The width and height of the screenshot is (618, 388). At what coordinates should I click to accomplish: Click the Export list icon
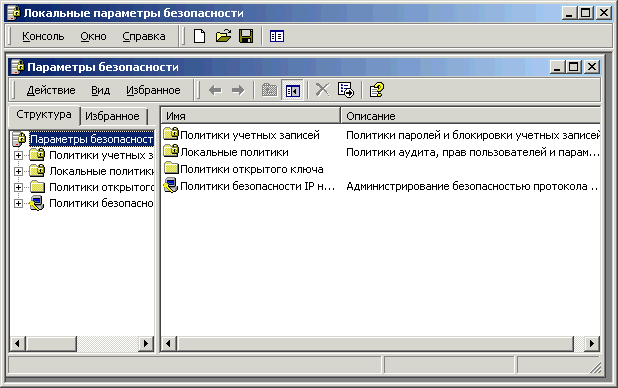346,90
